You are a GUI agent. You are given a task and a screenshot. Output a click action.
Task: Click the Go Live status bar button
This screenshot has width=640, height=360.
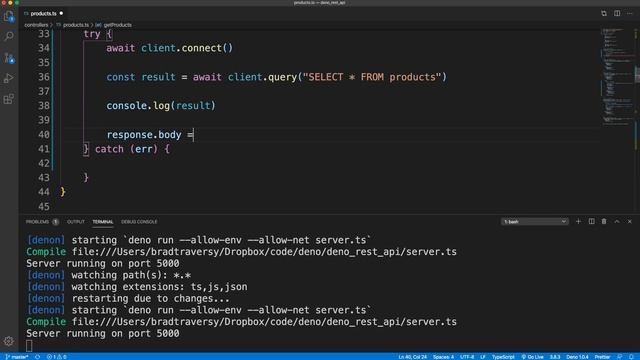click(x=532, y=357)
